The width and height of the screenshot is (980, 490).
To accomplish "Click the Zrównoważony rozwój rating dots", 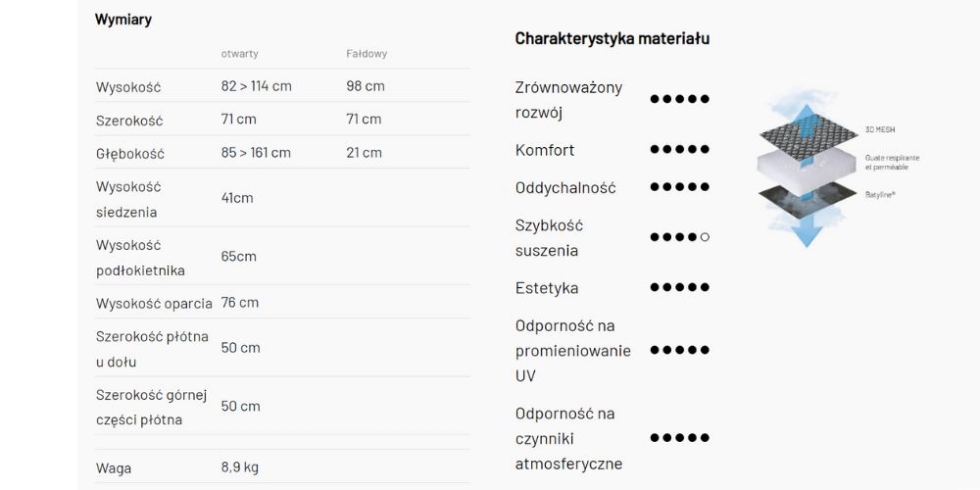I will click(x=679, y=99).
